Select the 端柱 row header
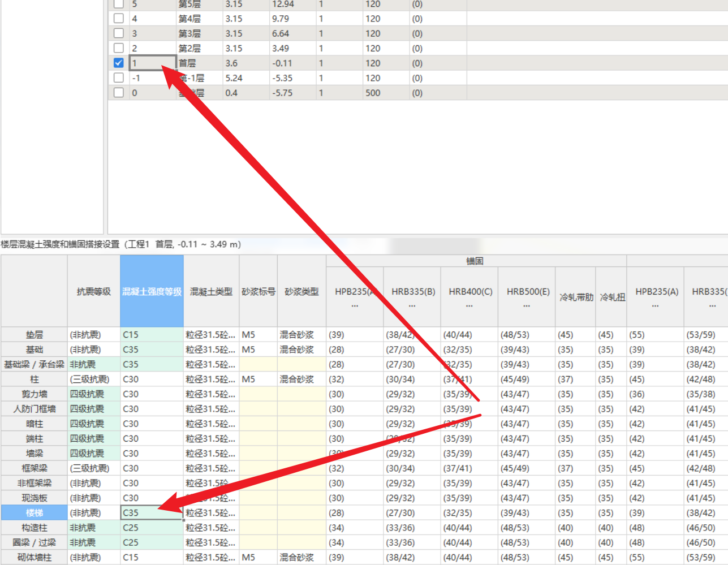The width and height of the screenshot is (728, 565). [35, 438]
